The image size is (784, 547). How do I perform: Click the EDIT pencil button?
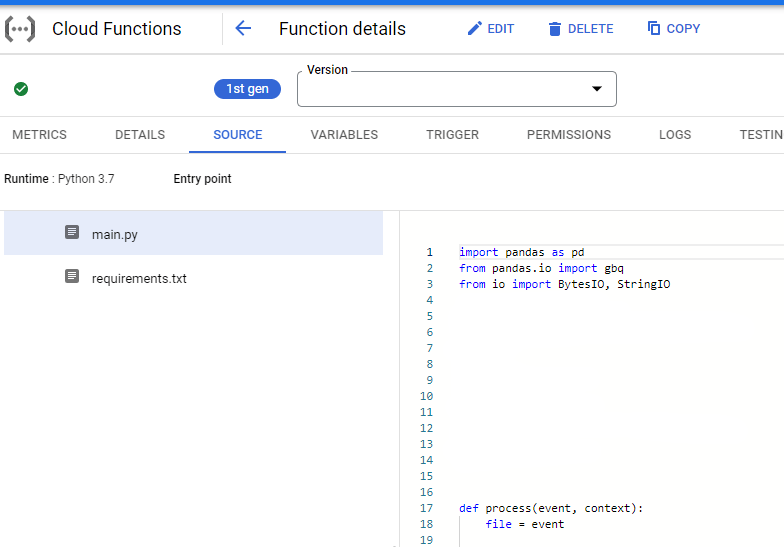[490, 28]
